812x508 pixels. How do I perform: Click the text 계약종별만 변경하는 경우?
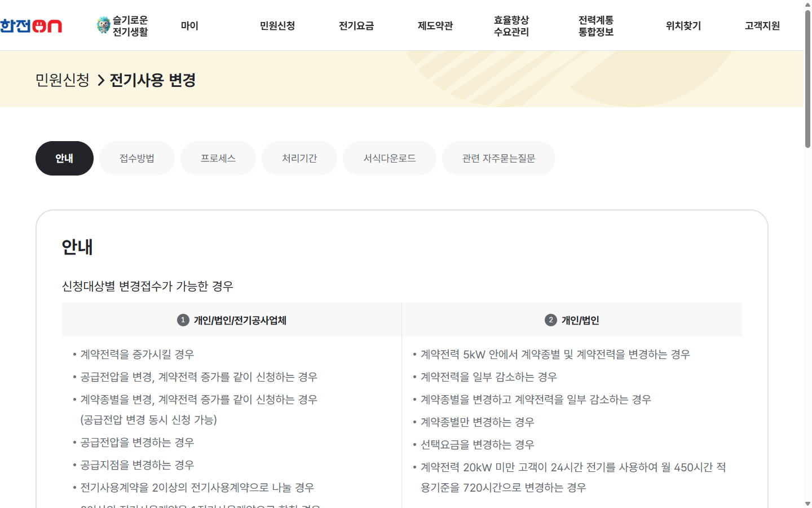click(478, 422)
